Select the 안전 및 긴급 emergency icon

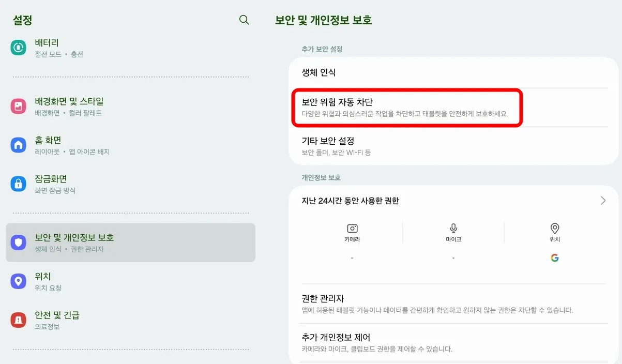(18, 320)
